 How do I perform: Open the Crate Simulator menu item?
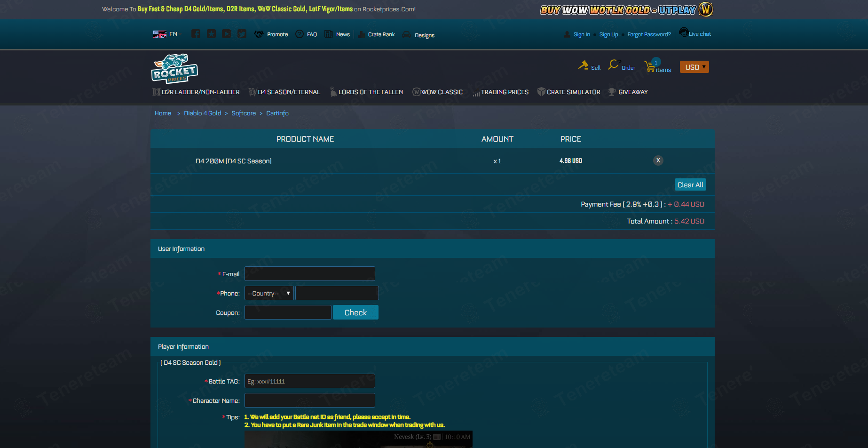(568, 92)
